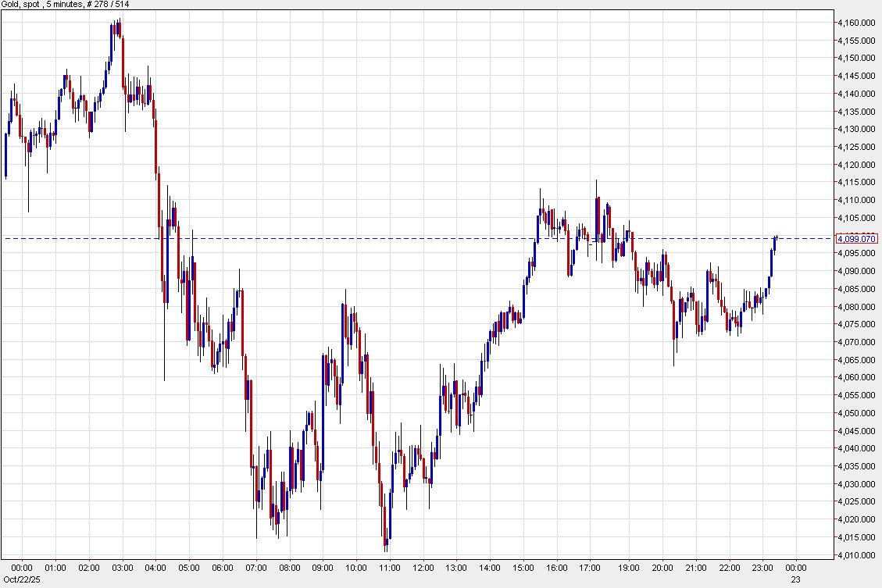Click the lowest candle near 11:00
Image resolution: width=882 pixels, height=588 pixels.
click(x=386, y=539)
